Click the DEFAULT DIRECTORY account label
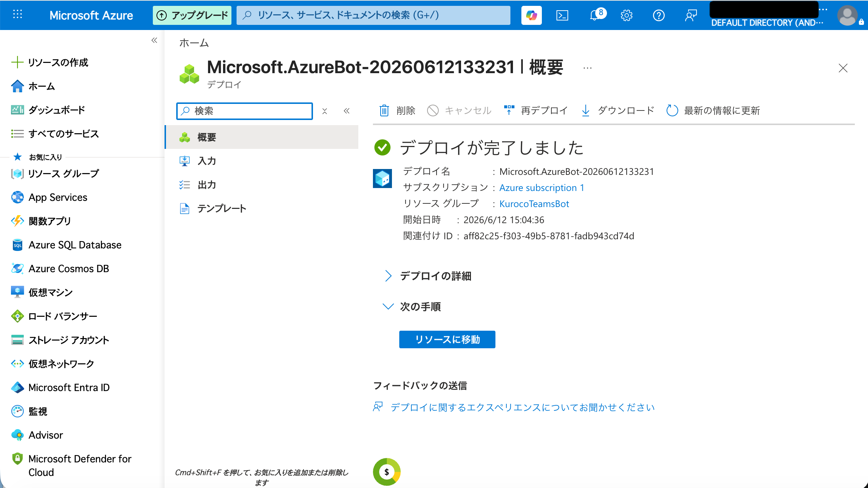 767,23
